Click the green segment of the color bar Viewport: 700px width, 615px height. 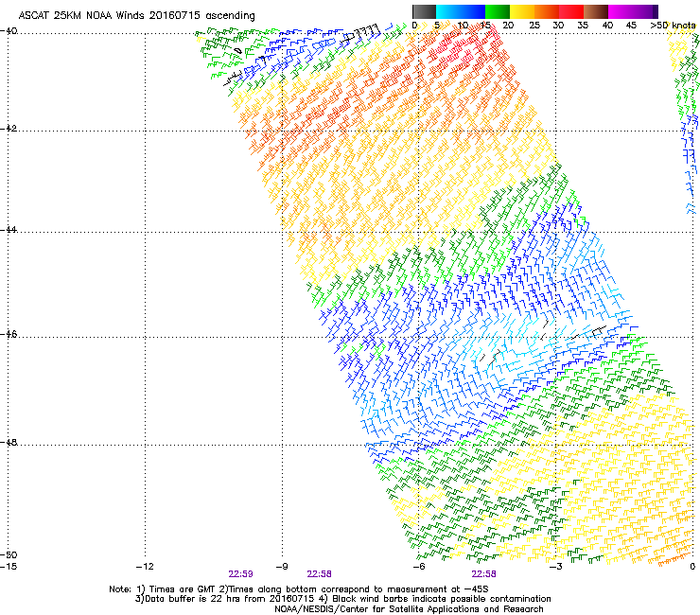tap(498, 11)
